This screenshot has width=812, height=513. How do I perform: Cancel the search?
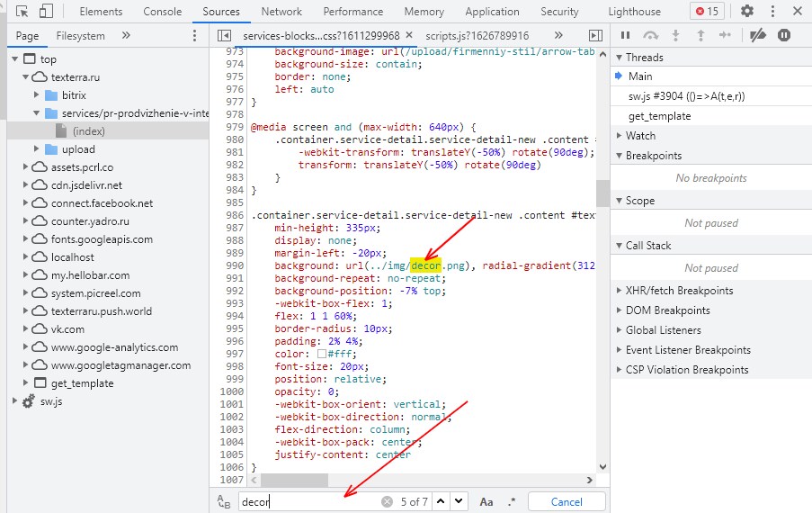point(567,502)
